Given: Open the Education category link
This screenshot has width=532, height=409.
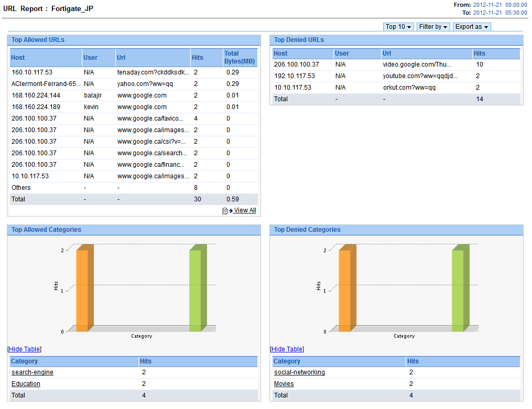Looking at the screenshot, I should tap(26, 384).
